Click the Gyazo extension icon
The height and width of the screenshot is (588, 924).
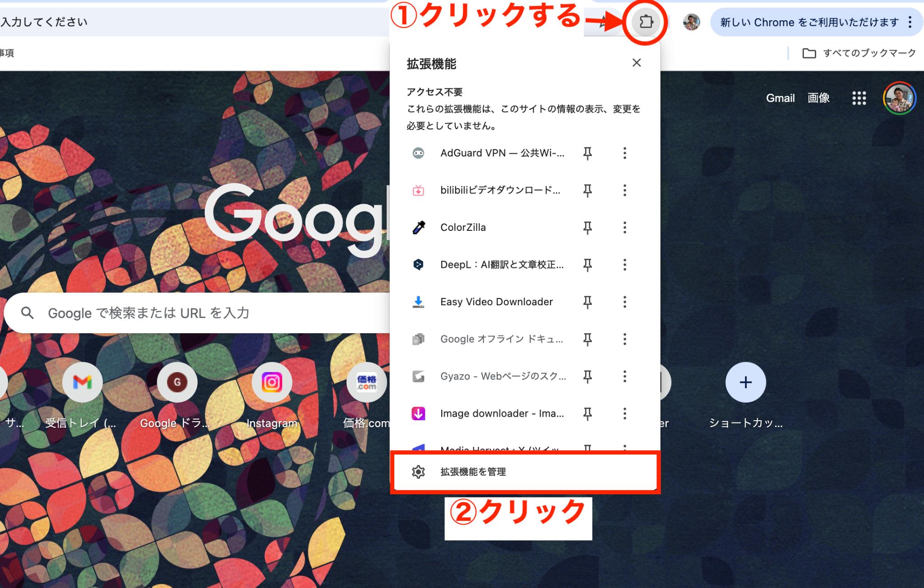pyautogui.click(x=418, y=376)
